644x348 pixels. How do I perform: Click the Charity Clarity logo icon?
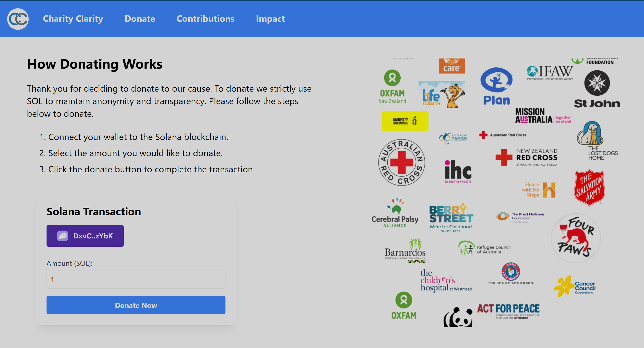click(x=18, y=19)
